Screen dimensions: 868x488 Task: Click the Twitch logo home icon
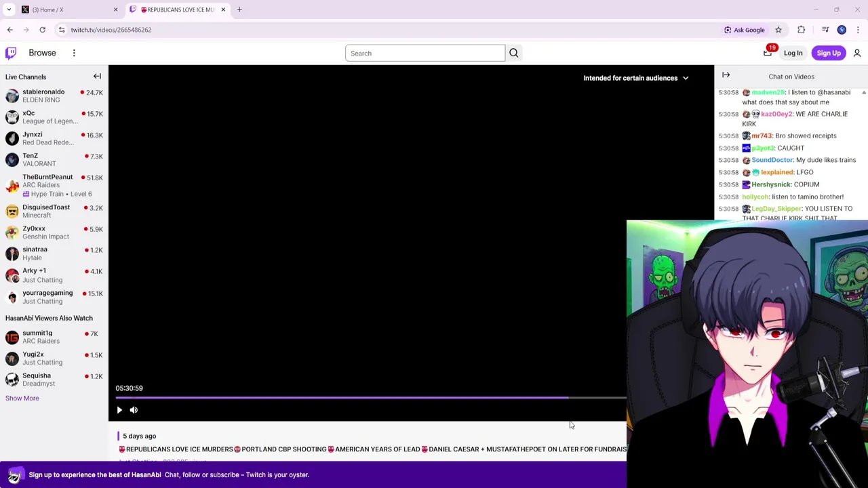pos(11,53)
